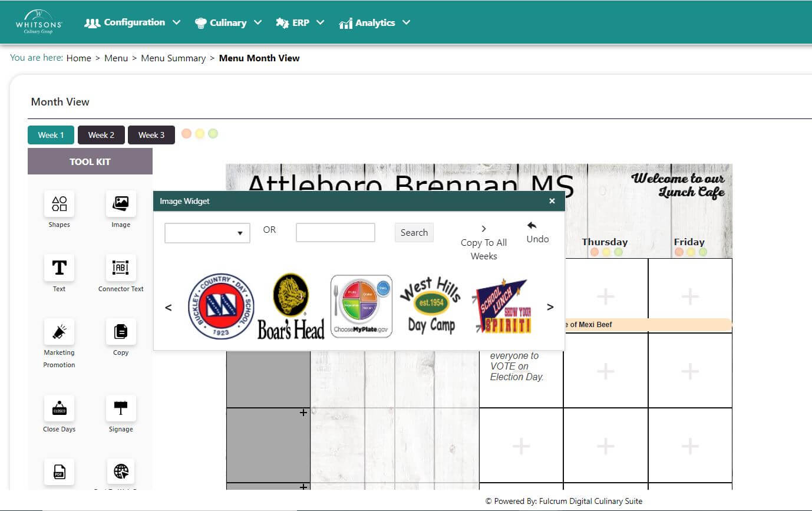Viewport: 812px width, 511px height.
Task: Expand the Configuration menu
Action: pos(133,22)
